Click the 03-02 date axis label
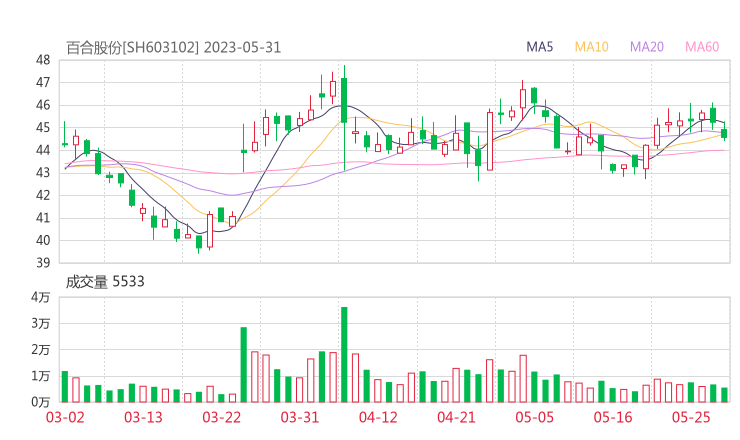740x440 pixels. tap(65, 417)
